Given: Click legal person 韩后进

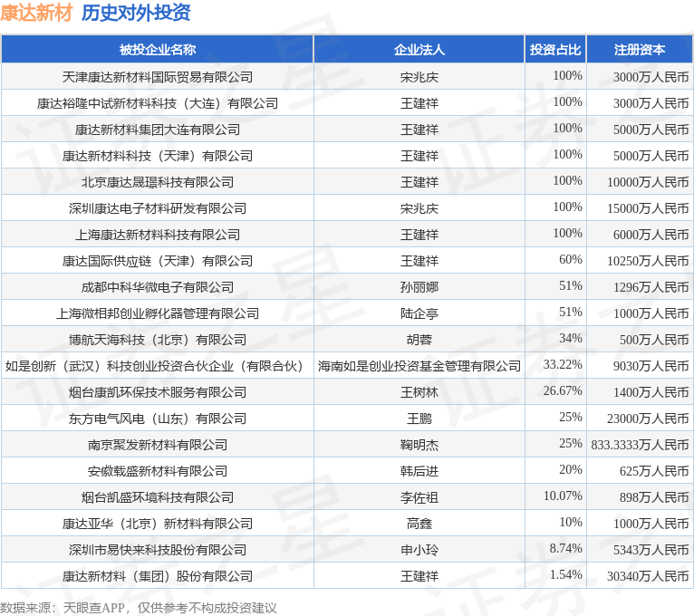Looking at the screenshot, I should click(x=419, y=471).
